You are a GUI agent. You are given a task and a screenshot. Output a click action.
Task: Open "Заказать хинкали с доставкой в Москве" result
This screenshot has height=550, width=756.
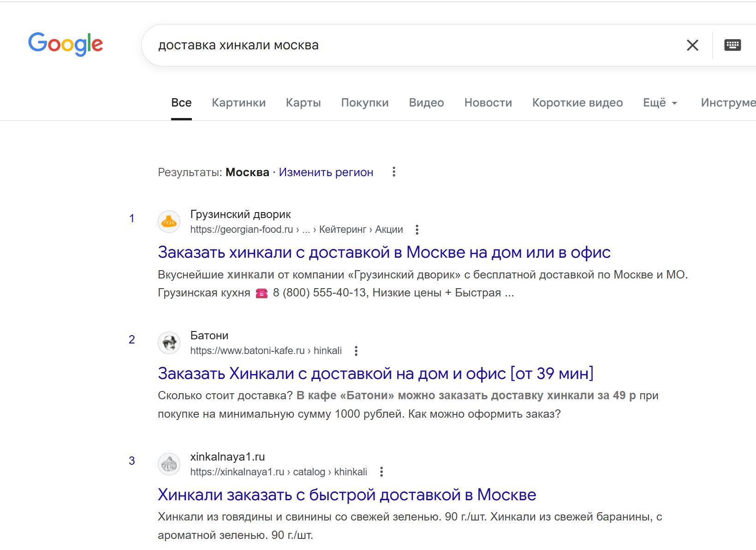click(384, 253)
